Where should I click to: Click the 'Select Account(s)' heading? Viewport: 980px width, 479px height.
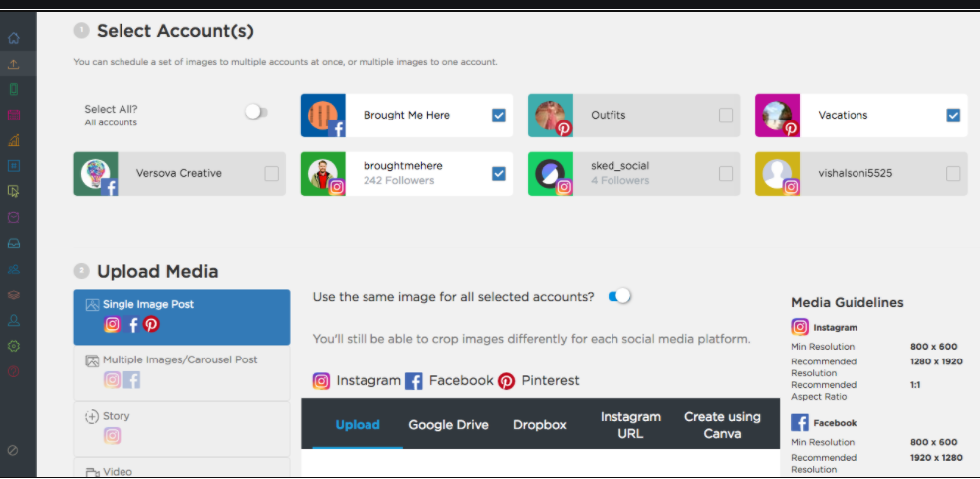(175, 31)
